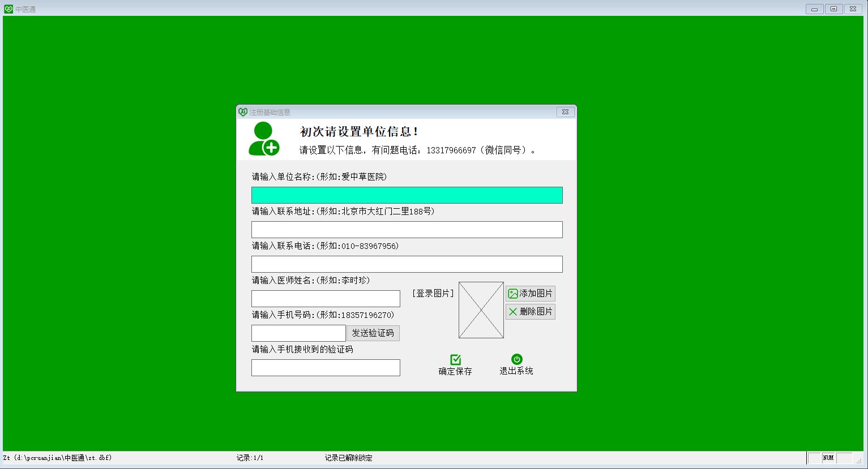Click the [登录图片] label
868x469 pixels.
point(433,293)
